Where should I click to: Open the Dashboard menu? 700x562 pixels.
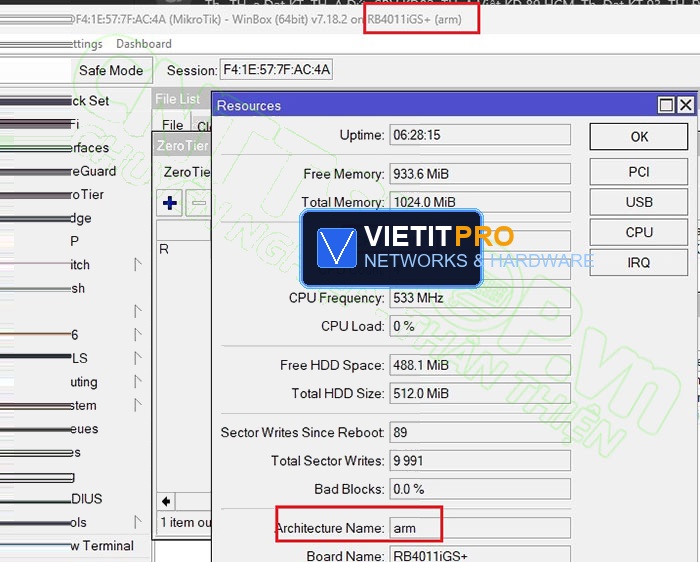click(144, 44)
